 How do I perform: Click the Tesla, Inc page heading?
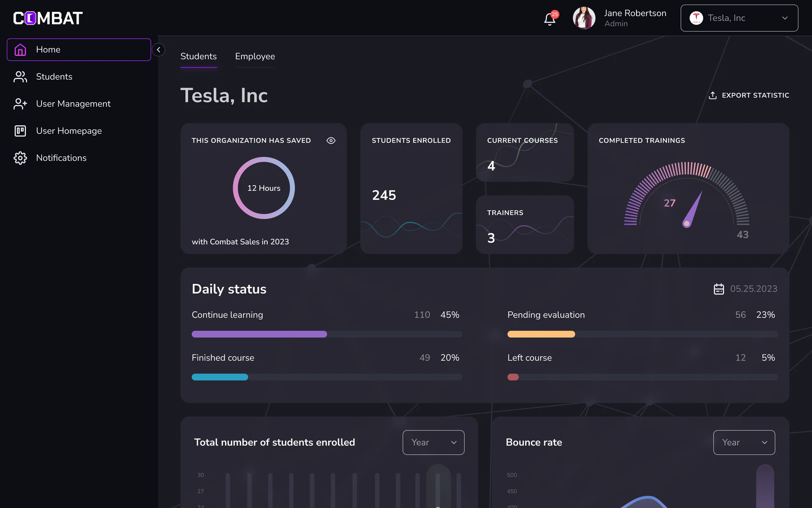click(x=224, y=95)
